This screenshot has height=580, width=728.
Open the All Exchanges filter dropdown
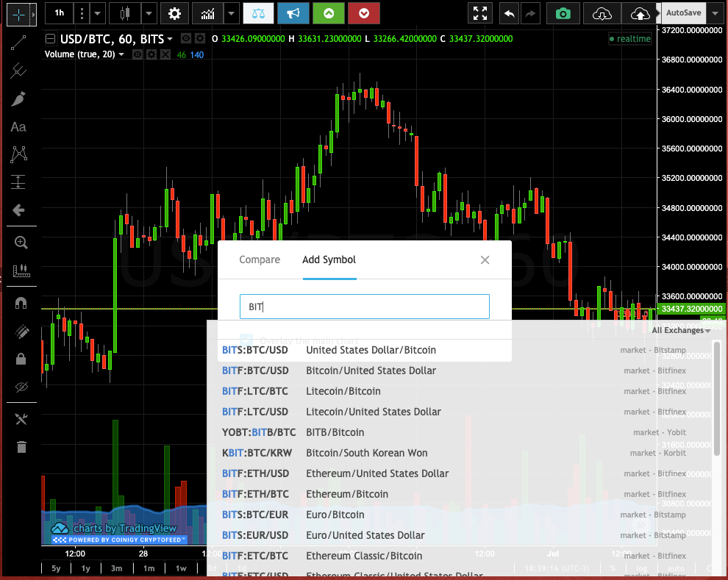pyautogui.click(x=681, y=330)
